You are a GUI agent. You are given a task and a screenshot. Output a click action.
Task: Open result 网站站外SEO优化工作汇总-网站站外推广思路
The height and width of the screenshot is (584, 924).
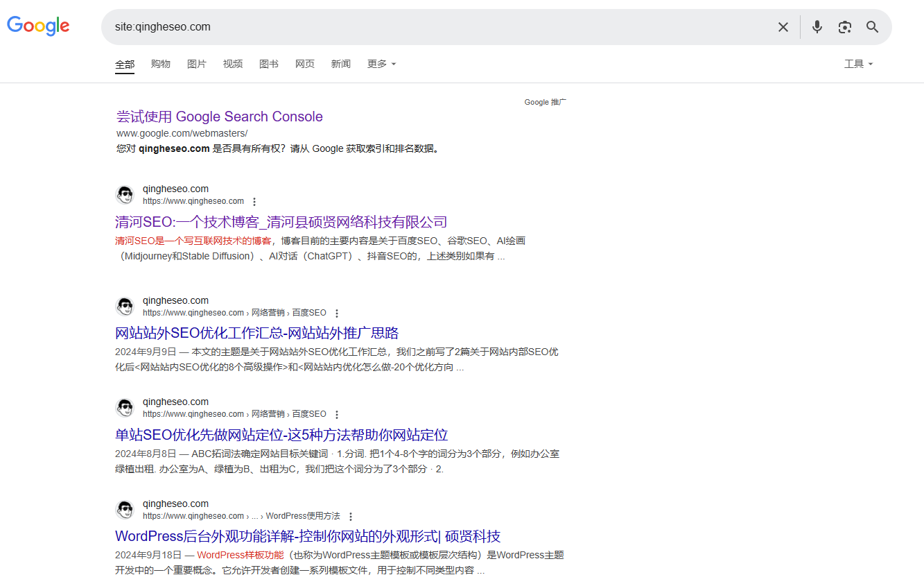pyautogui.click(x=257, y=333)
